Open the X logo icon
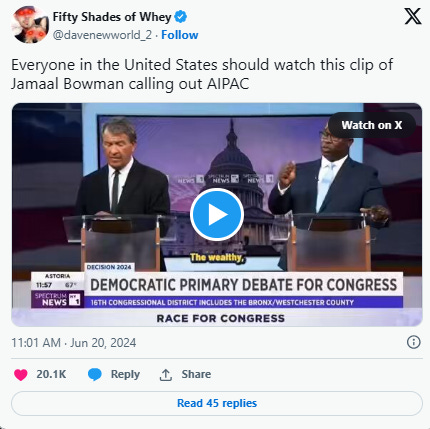Image resolution: width=430 pixels, height=429 pixels. [413, 16]
